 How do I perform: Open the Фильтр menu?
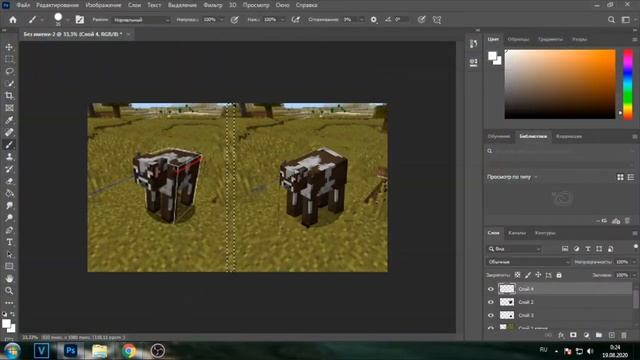pos(213,5)
